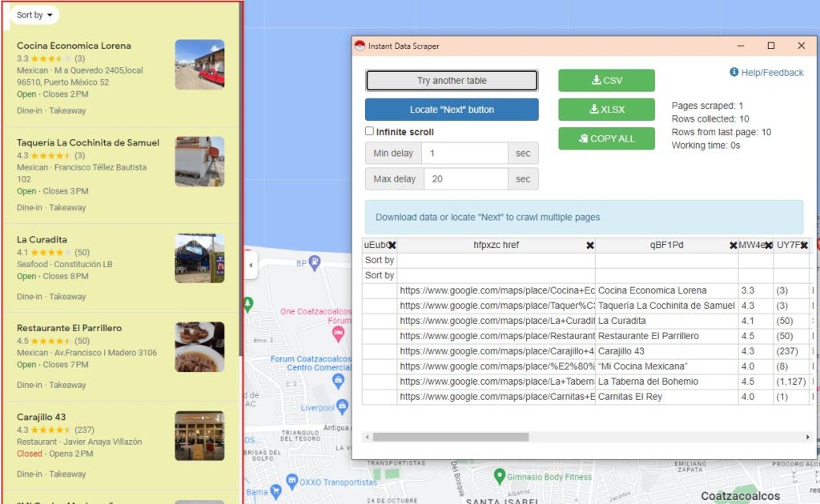Select the Liverpool shopping pin on map
The width and height of the screenshot is (820, 504).
tap(342, 406)
